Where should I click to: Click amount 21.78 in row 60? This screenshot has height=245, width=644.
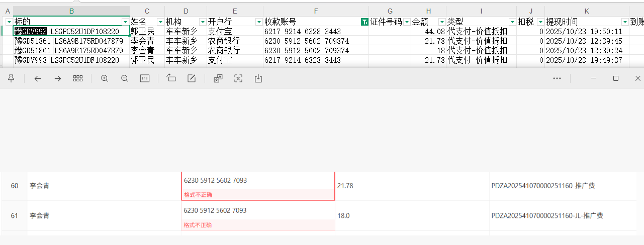click(x=345, y=186)
